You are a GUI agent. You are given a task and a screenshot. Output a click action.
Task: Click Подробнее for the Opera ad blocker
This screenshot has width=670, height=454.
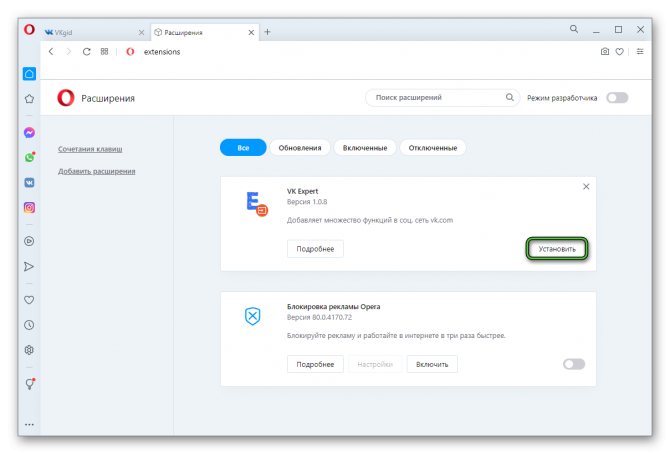(x=315, y=364)
